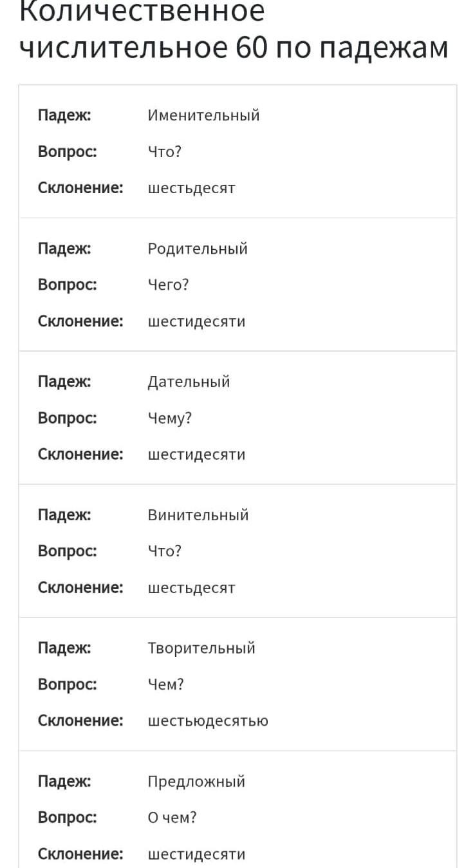Click the question "Чего?"
The height and width of the screenshot is (868, 475).
[168, 285]
